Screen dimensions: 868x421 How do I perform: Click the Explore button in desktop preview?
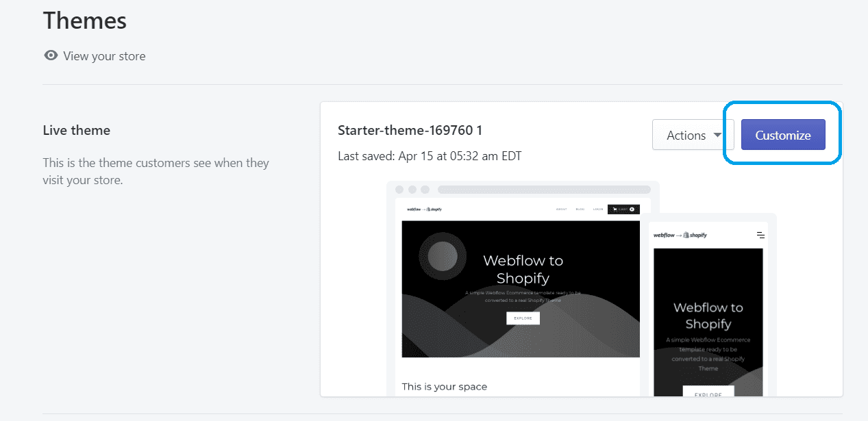(x=523, y=318)
